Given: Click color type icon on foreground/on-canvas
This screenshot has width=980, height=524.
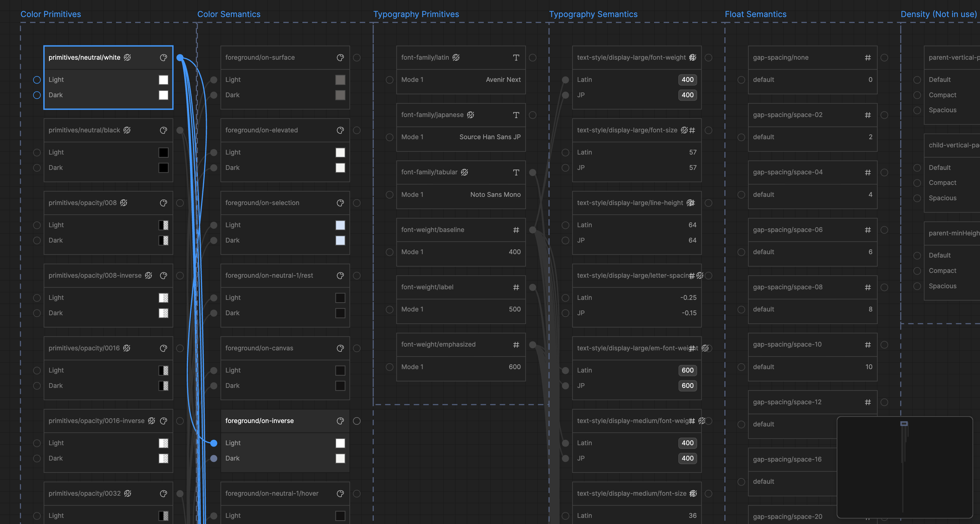Looking at the screenshot, I should click(341, 348).
